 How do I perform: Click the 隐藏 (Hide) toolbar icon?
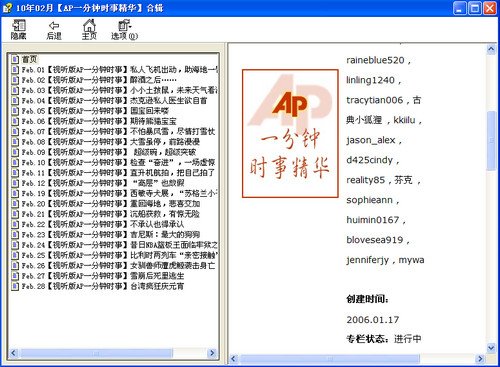19,26
